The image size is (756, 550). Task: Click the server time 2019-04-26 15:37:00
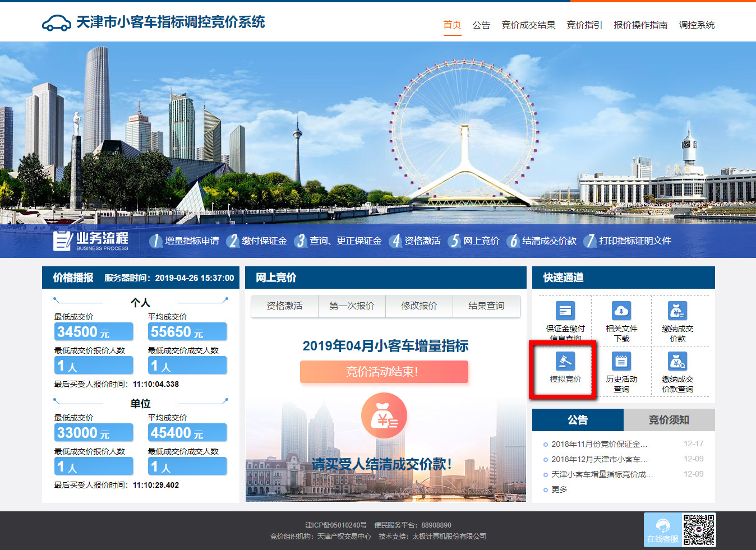(195, 278)
